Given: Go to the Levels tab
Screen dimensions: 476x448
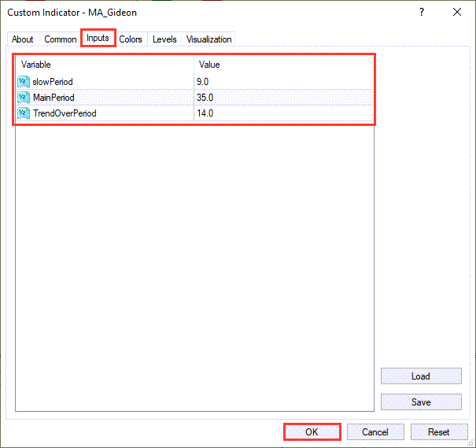Looking at the screenshot, I should coord(164,39).
